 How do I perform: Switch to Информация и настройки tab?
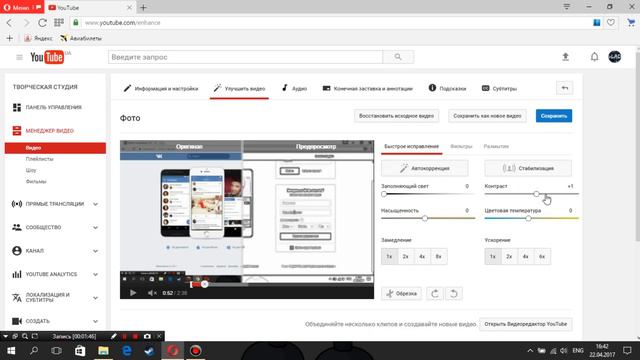point(161,88)
